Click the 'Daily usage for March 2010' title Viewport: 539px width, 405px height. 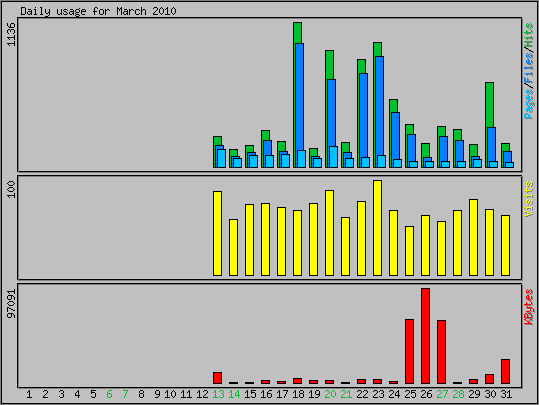point(98,11)
